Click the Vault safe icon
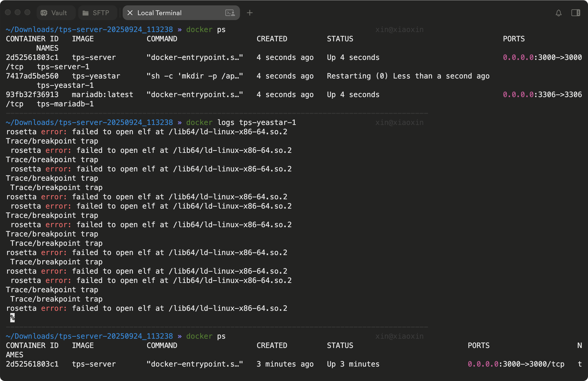The height and width of the screenshot is (381, 588). point(44,13)
